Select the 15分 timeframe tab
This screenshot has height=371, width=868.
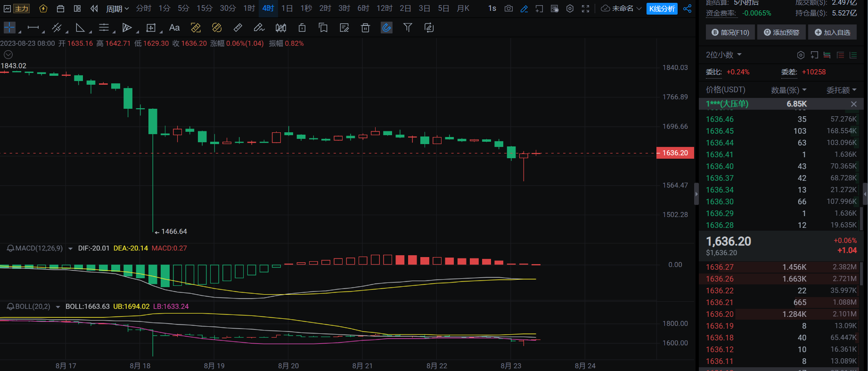(x=205, y=8)
